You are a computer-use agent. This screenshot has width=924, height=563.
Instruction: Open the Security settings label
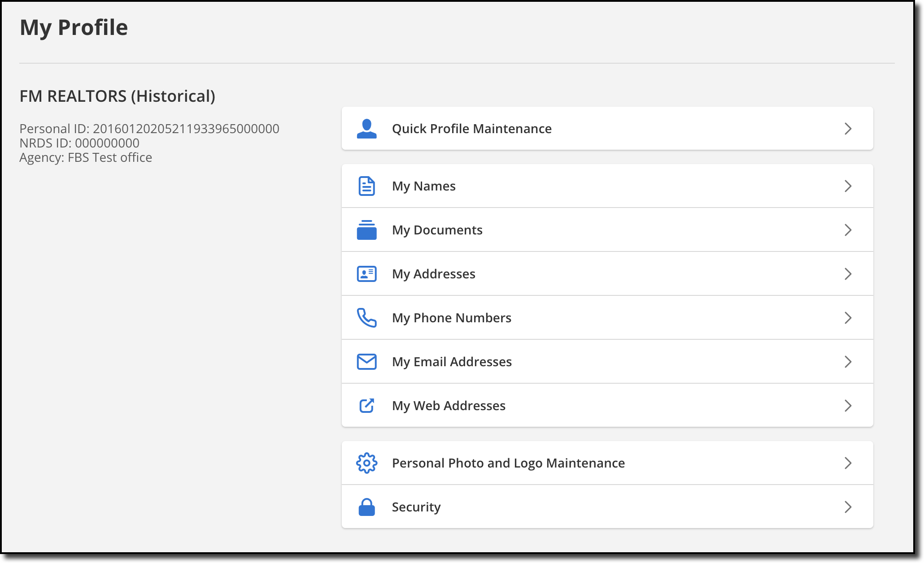coord(416,507)
